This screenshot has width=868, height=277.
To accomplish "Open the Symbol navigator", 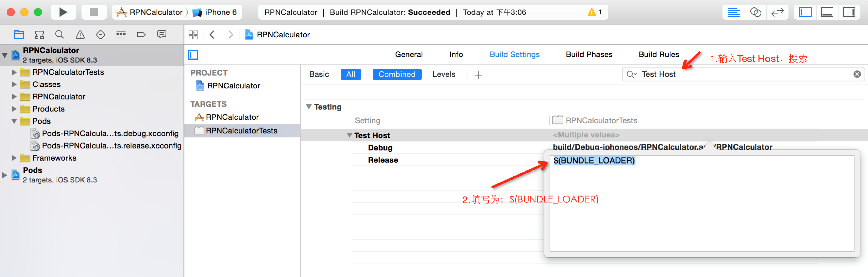I will click(x=39, y=34).
